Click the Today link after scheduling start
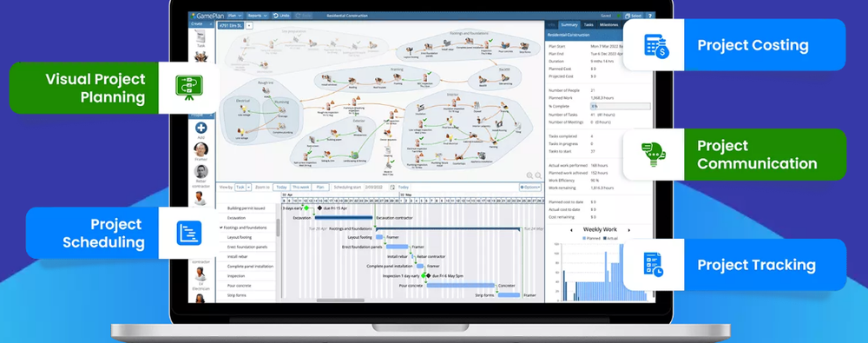The height and width of the screenshot is (343, 868). (x=404, y=188)
